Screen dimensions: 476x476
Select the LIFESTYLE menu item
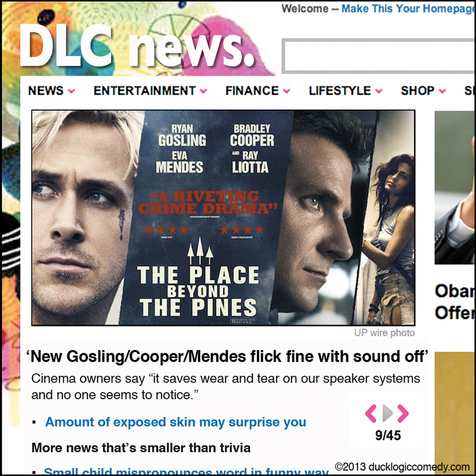tap(340, 90)
